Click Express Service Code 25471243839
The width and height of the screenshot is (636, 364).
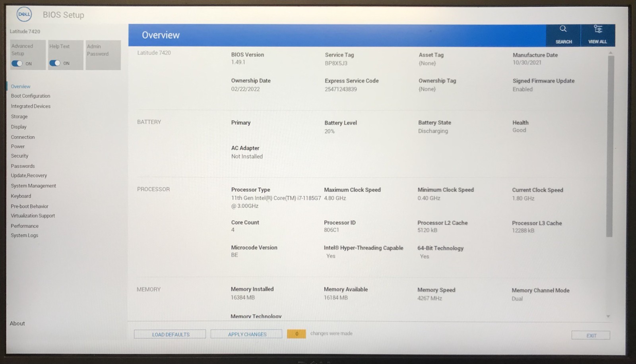pyautogui.click(x=341, y=89)
